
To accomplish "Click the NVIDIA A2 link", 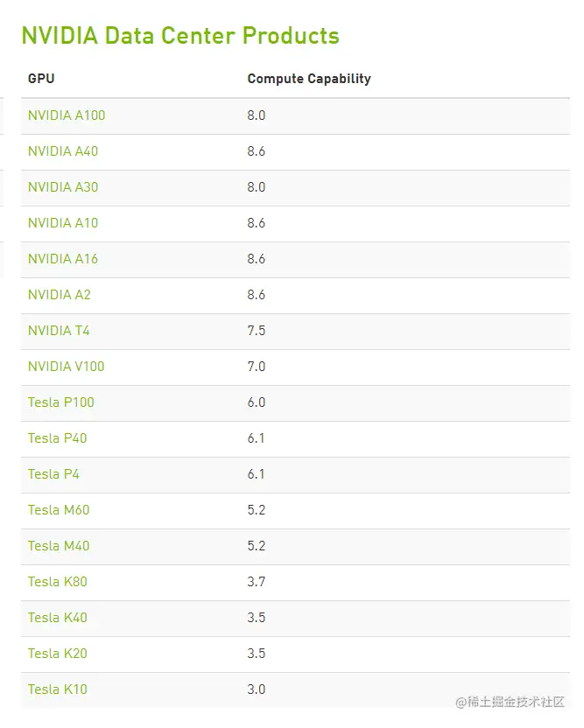I will [60, 295].
